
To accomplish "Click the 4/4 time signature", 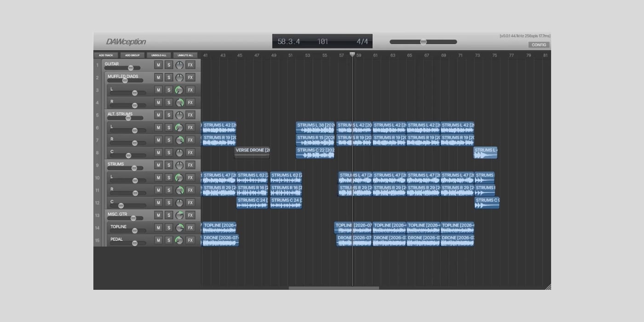I will [362, 41].
